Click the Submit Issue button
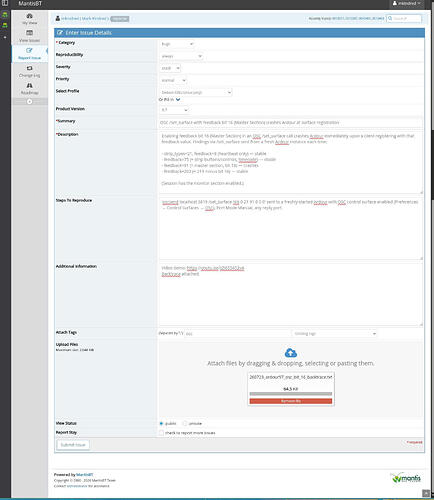 click(x=73, y=445)
